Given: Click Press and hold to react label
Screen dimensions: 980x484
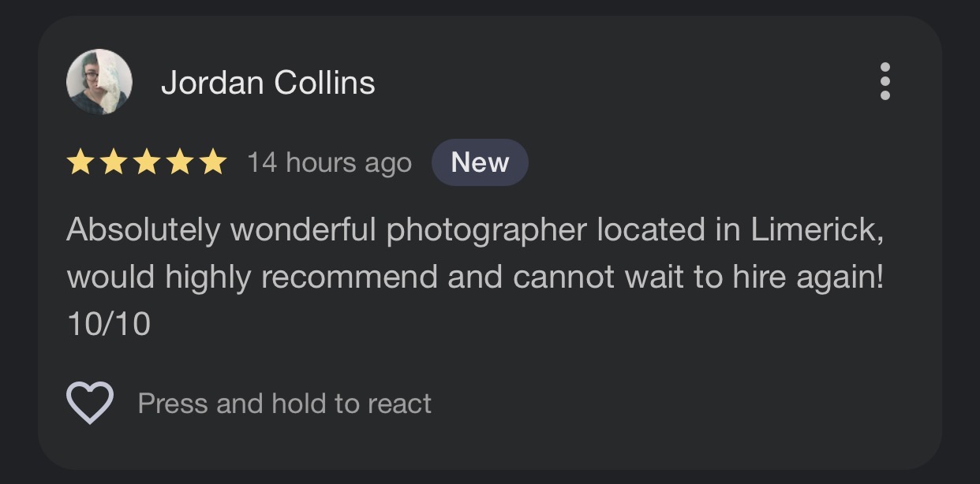Looking at the screenshot, I should pyautogui.click(x=284, y=403).
